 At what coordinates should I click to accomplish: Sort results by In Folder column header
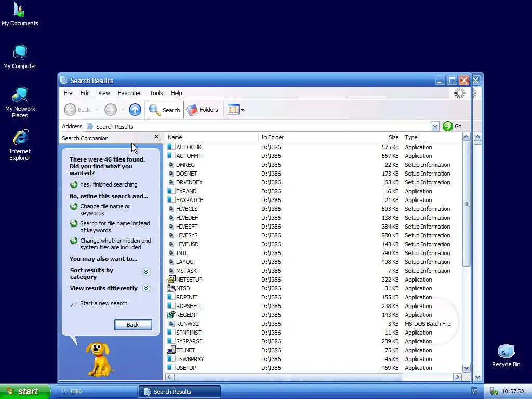click(x=305, y=137)
